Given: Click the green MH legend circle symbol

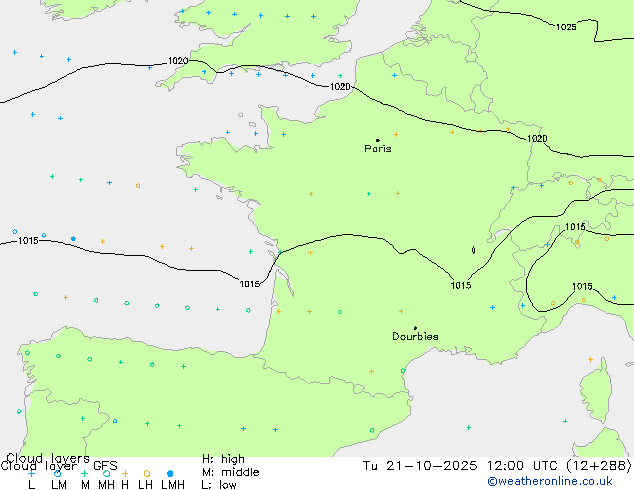Looking at the screenshot, I should click(x=106, y=473).
